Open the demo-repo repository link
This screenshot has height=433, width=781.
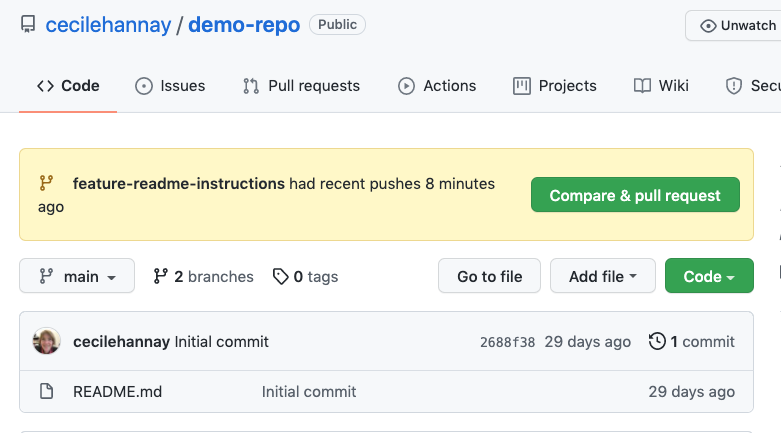[244, 24]
